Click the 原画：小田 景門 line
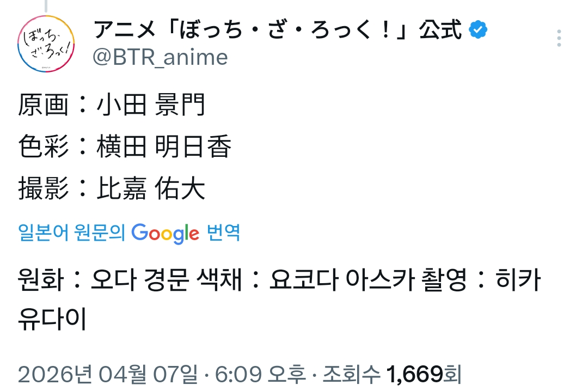 tap(112, 105)
